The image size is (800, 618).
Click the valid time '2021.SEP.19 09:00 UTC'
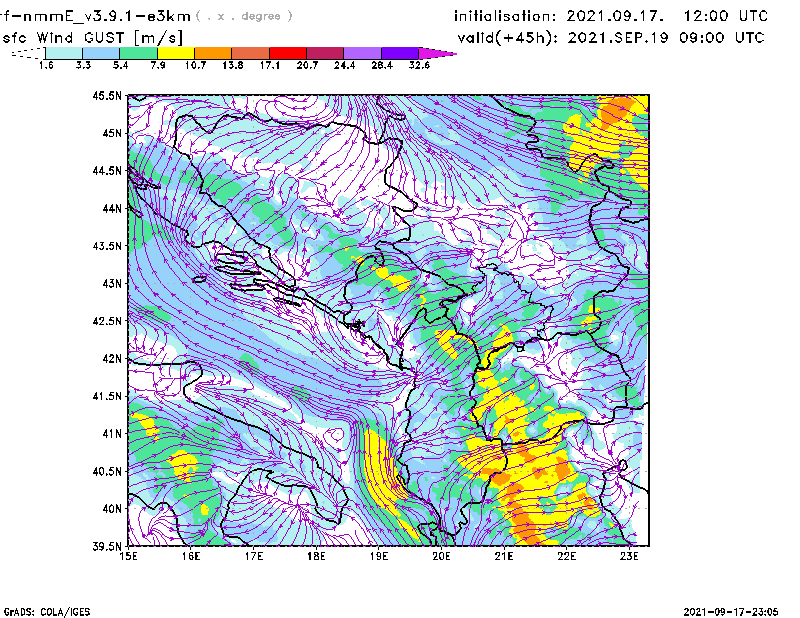666,38
